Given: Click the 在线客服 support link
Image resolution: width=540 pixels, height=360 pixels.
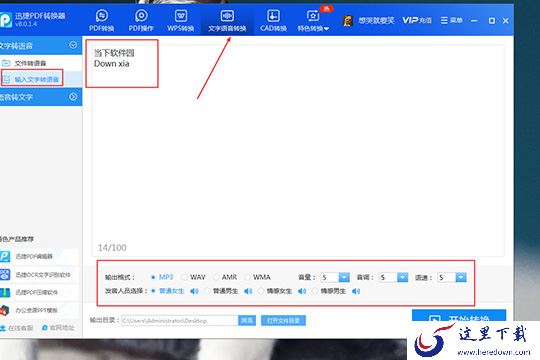Looking at the screenshot, I should tap(17, 328).
